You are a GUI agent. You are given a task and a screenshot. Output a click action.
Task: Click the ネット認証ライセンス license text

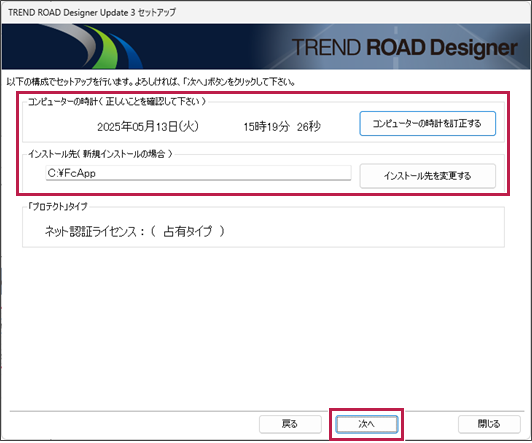[x=91, y=232]
